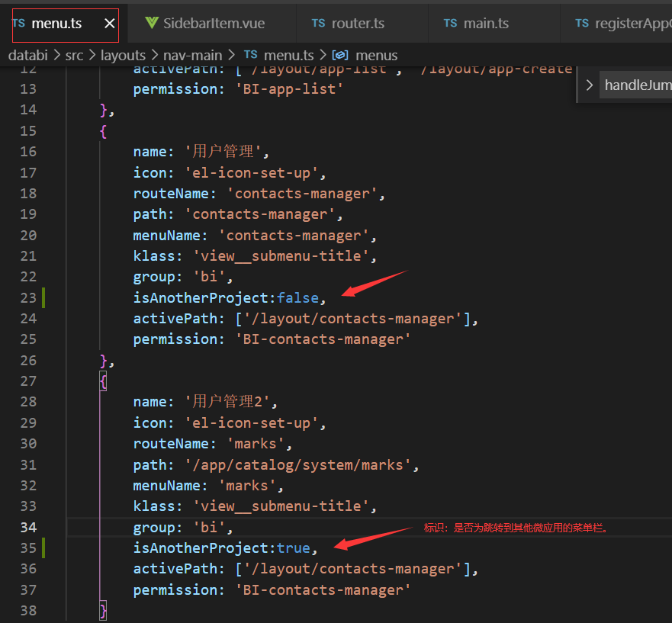
Task: Click the opening brace on line 27
Action: (103, 381)
